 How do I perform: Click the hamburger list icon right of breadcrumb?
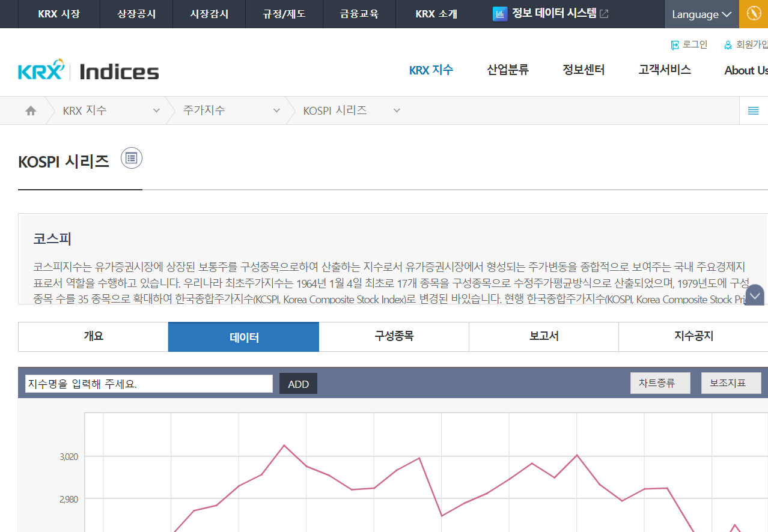pos(754,110)
